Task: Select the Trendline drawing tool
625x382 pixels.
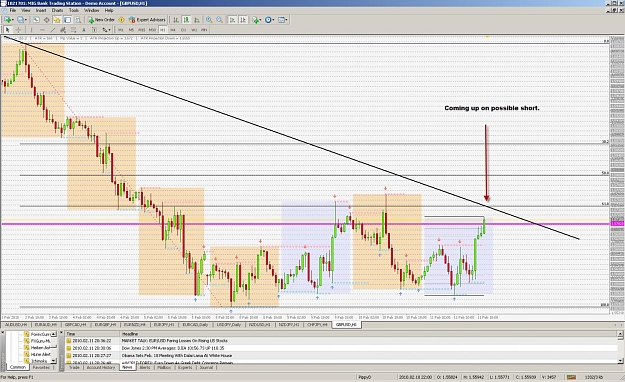Action: click(53, 30)
